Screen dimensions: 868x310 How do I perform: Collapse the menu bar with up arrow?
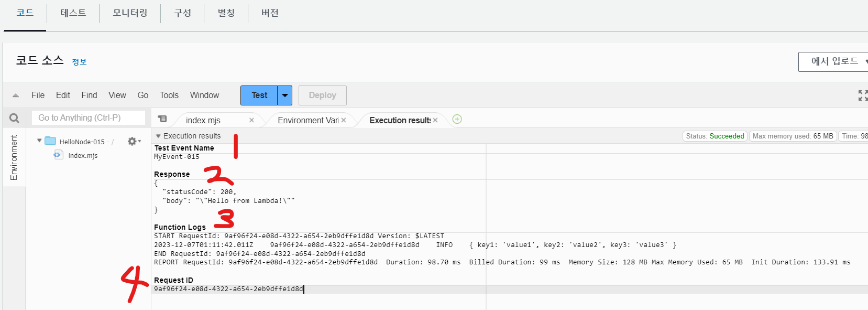tap(16, 95)
